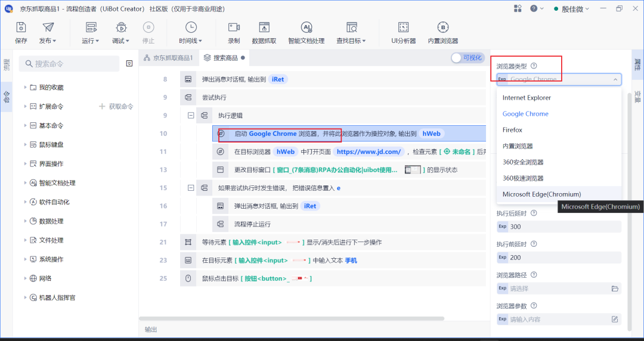Click the layout grid icon in title bar
Viewport: 644px width, 341px height.
pyautogui.click(x=518, y=8)
